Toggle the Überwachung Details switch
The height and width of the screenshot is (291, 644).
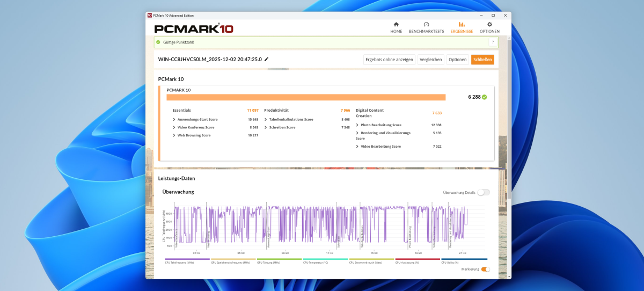pos(484,192)
